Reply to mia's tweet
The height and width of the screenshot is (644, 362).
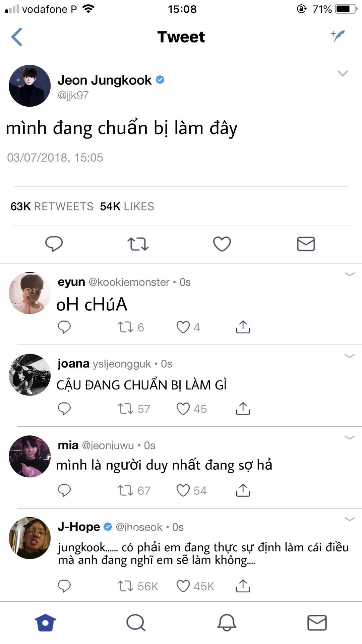click(x=64, y=490)
